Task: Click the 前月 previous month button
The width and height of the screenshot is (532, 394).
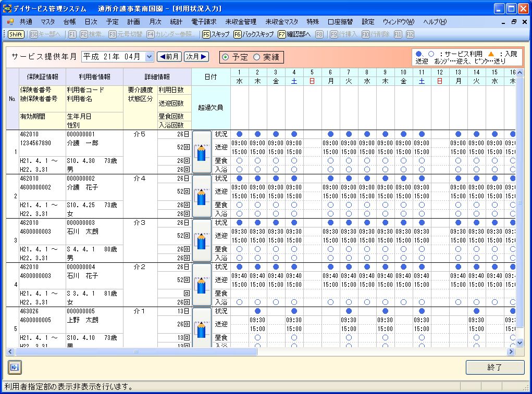Action: [x=169, y=57]
